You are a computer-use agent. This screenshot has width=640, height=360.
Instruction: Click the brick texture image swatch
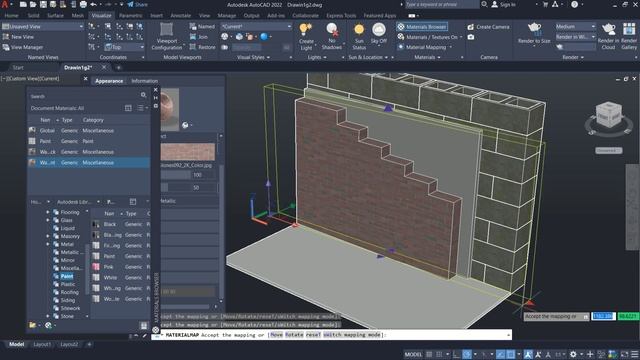(188, 152)
